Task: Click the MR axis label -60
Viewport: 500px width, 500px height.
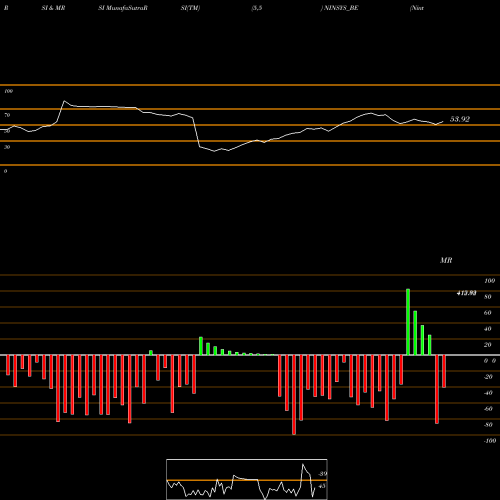Action: point(488,409)
